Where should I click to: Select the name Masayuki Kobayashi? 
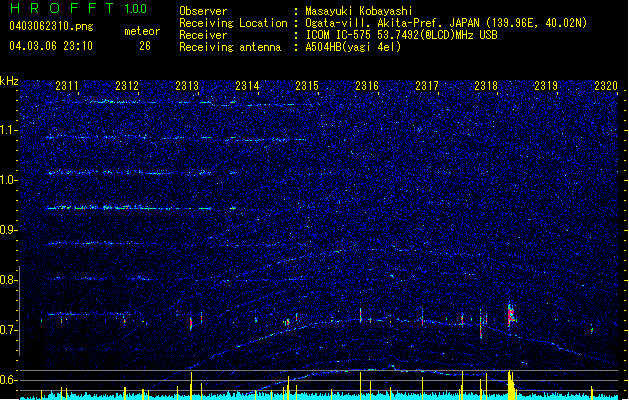click(359, 11)
